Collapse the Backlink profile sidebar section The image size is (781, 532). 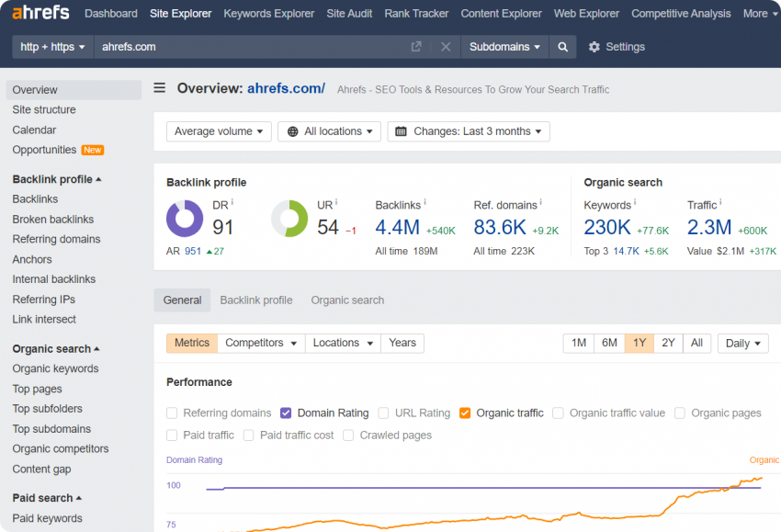click(57, 179)
